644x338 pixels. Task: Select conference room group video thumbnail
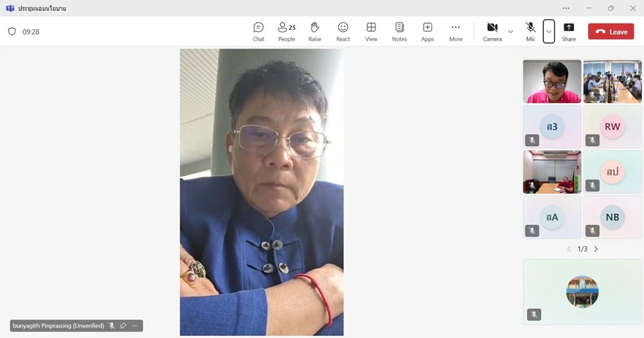coord(612,81)
